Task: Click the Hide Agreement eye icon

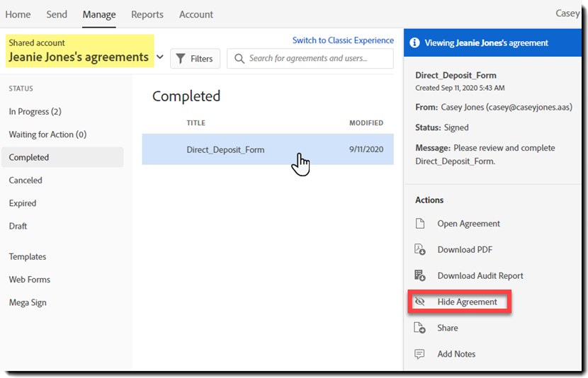Action: click(420, 302)
